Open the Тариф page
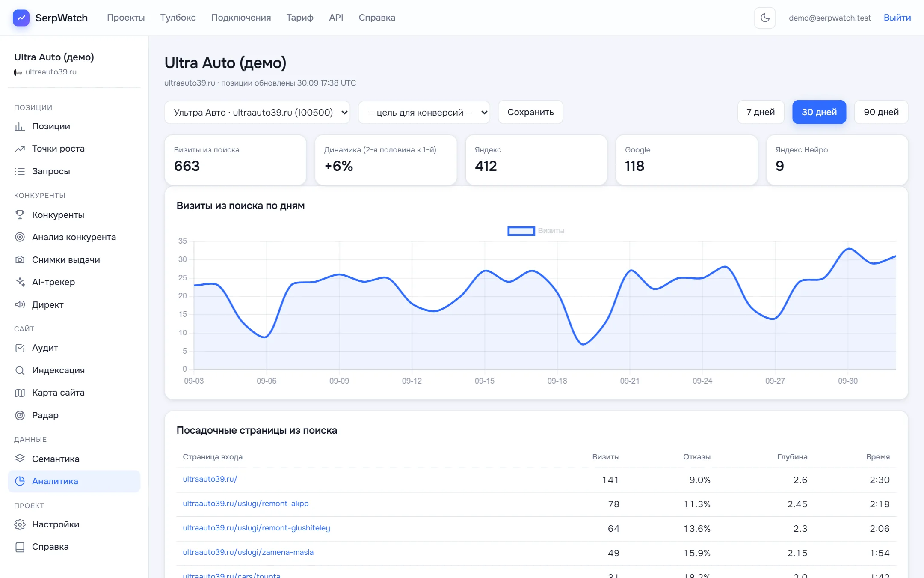This screenshot has height=578, width=924. coord(300,18)
